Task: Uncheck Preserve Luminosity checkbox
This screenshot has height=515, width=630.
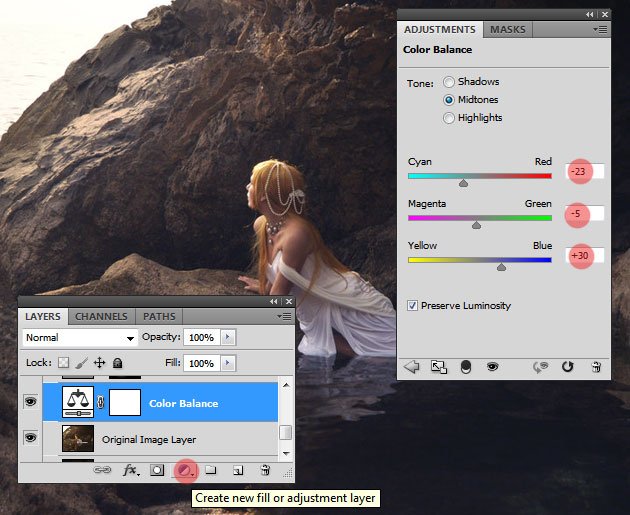Action: tap(413, 305)
